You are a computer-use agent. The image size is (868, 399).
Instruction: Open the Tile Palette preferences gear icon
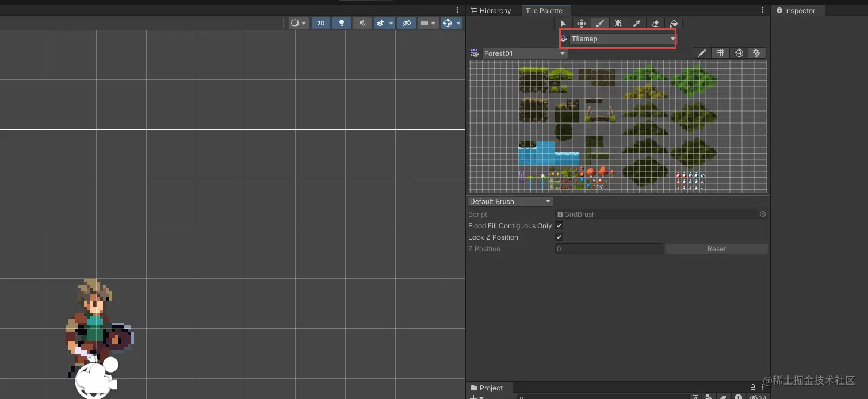(x=757, y=53)
